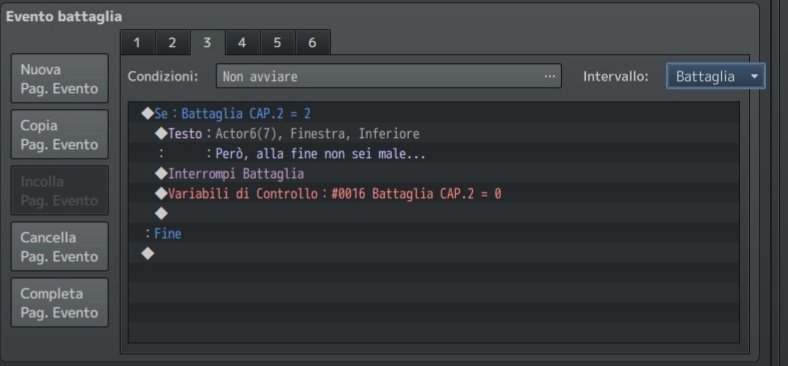
Task: Select Variabili di Controllo #0016 line
Action: pyautogui.click(x=434, y=194)
